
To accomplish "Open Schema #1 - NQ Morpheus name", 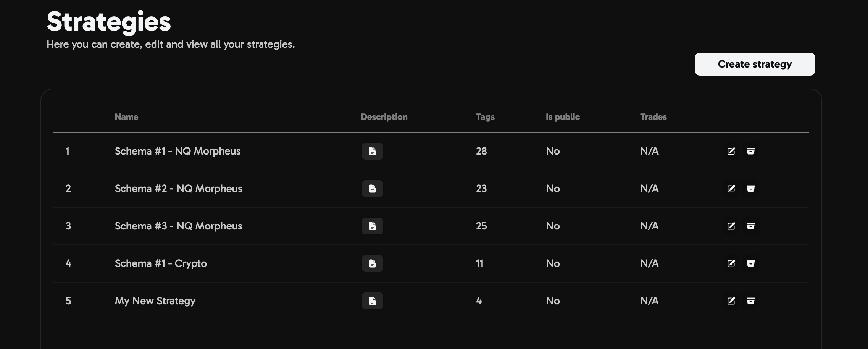I will tap(177, 151).
